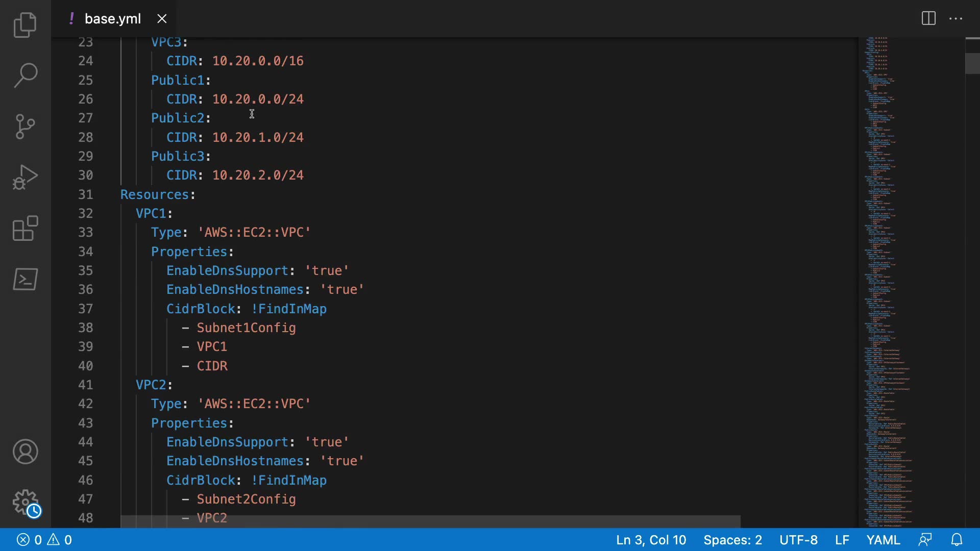Select the base.yml editor tab

[x=112, y=19]
